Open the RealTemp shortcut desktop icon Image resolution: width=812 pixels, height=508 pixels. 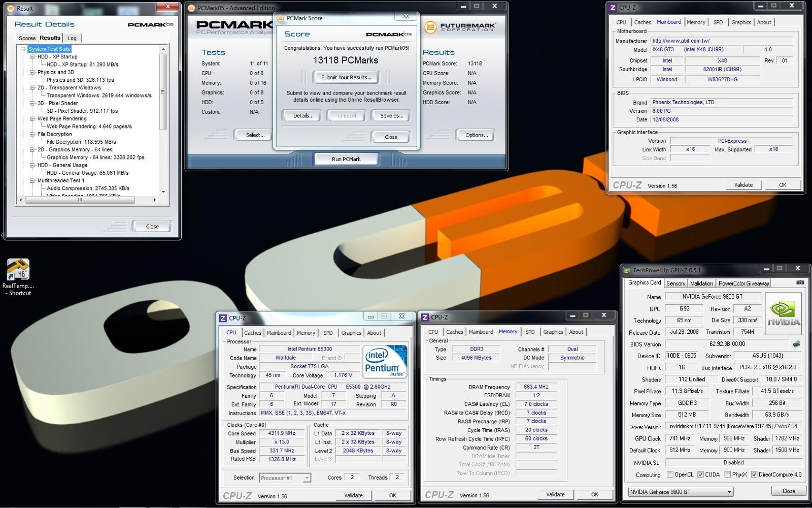coord(18,277)
